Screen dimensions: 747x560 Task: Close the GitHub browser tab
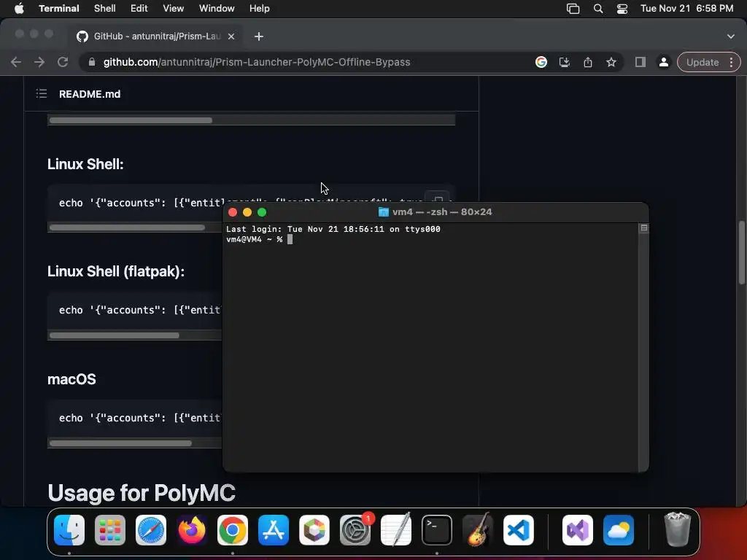click(x=231, y=36)
